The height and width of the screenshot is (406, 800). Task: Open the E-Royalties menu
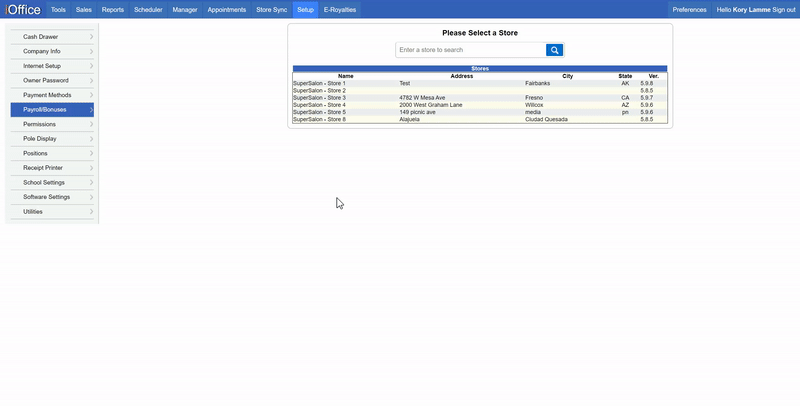click(x=340, y=10)
